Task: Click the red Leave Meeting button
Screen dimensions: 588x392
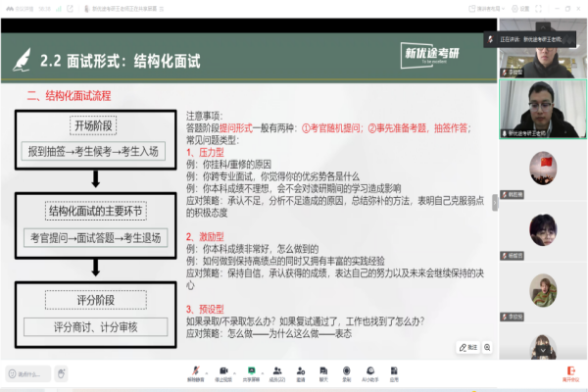Action: pos(569,372)
